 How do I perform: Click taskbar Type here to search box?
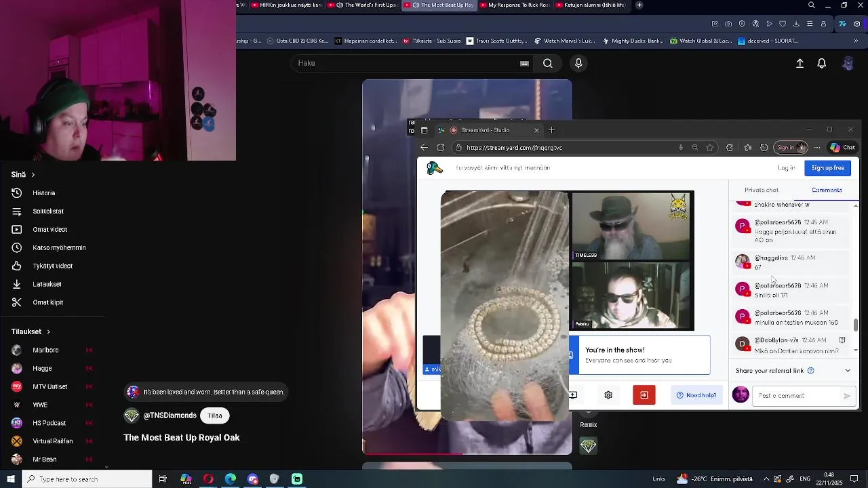pos(87,479)
